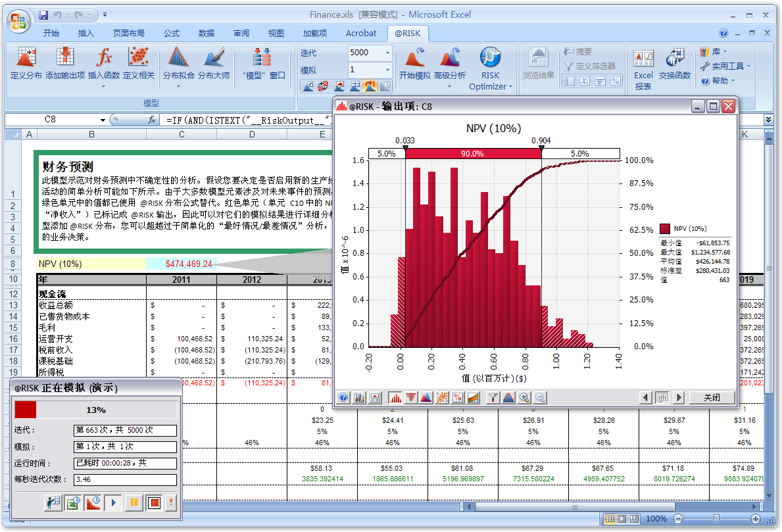Open 帮助 (Help) dropdown in ribbon
The width and height of the screenshot is (782, 532).
point(718,81)
